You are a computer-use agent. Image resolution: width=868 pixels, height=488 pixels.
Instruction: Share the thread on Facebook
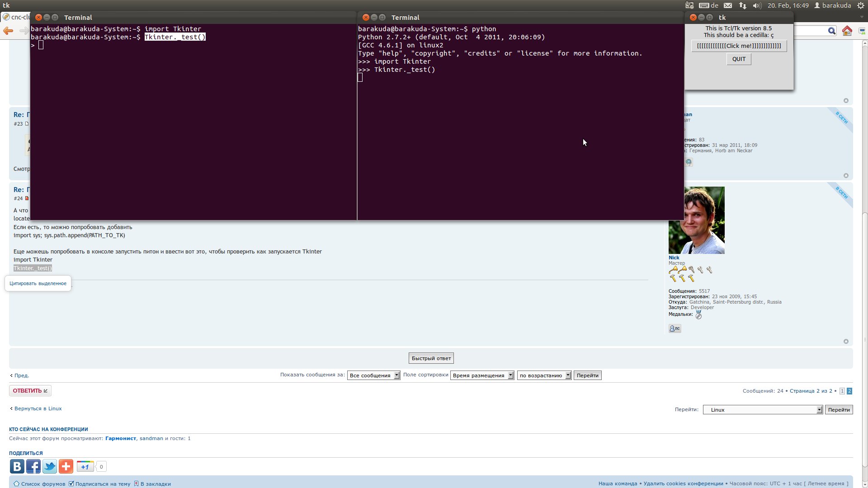coord(33,466)
